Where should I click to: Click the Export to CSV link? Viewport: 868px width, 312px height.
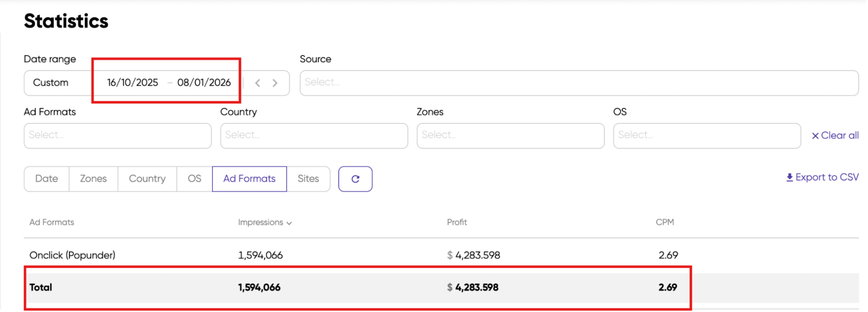click(827, 177)
